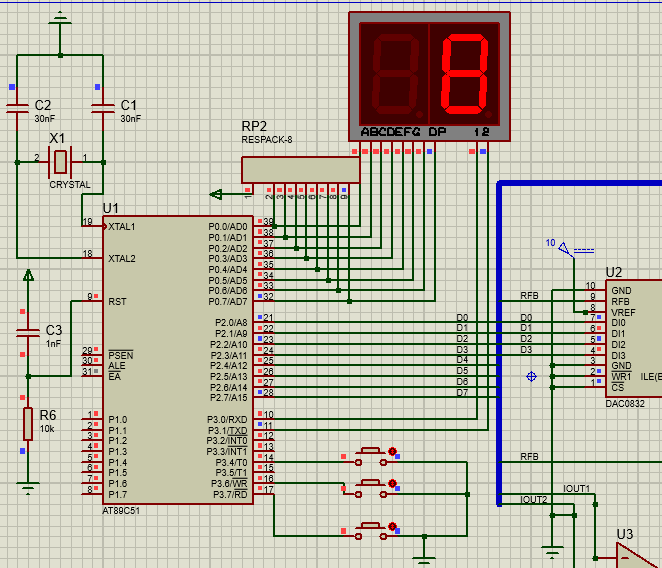Select the voltage probe labeled 10

565,248
